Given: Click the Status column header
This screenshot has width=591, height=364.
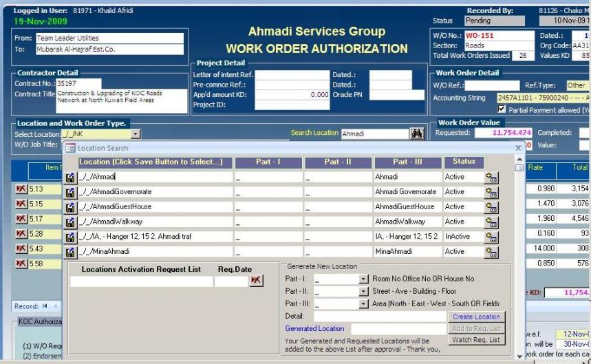Looking at the screenshot, I should point(464,162).
